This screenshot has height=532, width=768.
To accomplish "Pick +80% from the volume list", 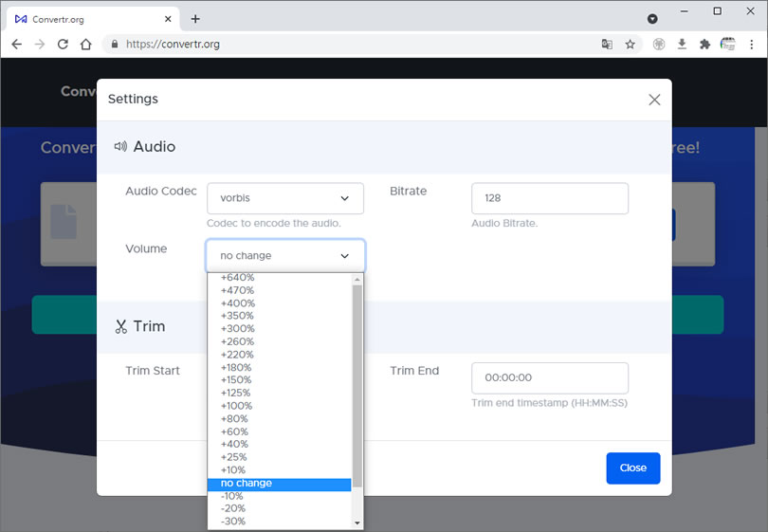I will coord(279,419).
